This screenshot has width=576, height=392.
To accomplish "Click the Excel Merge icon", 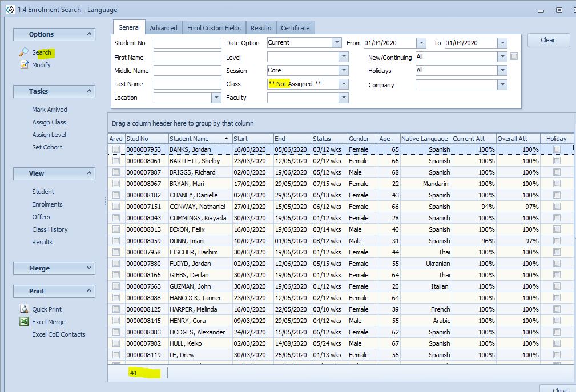I will tap(24, 322).
